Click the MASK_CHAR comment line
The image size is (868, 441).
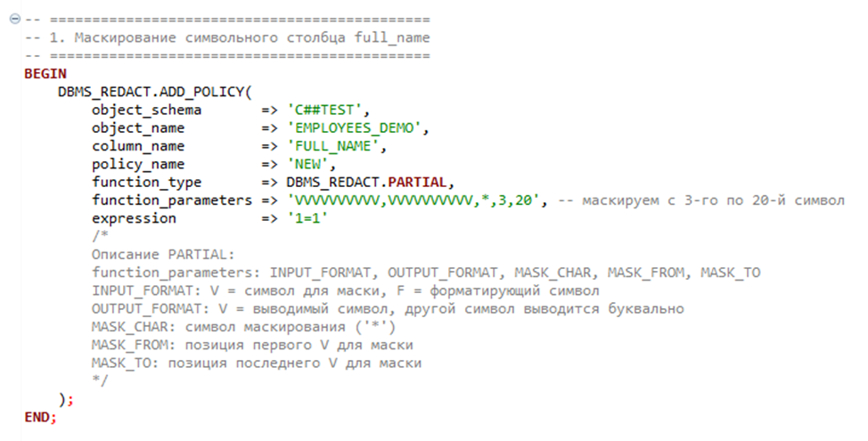(243, 327)
